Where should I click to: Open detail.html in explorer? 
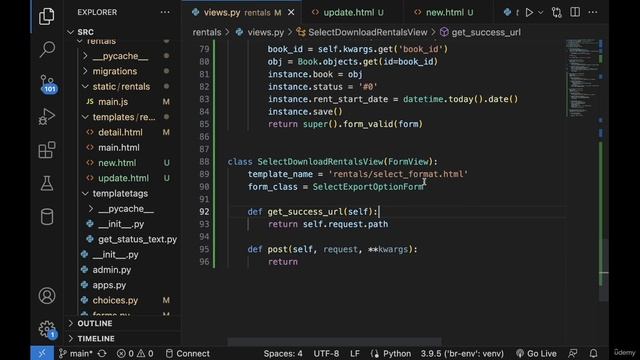click(120, 132)
